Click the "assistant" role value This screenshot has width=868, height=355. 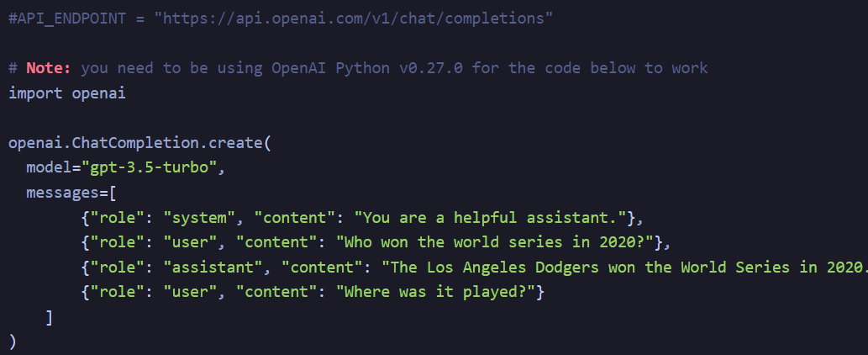213,268
